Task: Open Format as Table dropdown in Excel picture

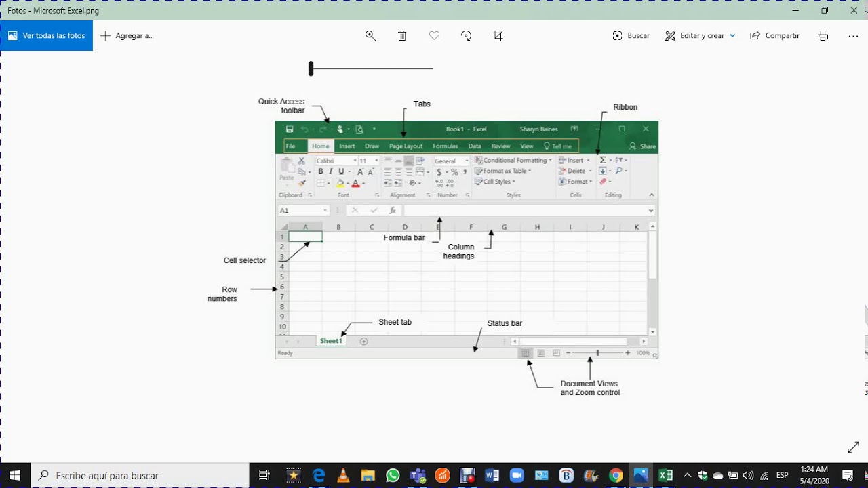Action: point(503,171)
